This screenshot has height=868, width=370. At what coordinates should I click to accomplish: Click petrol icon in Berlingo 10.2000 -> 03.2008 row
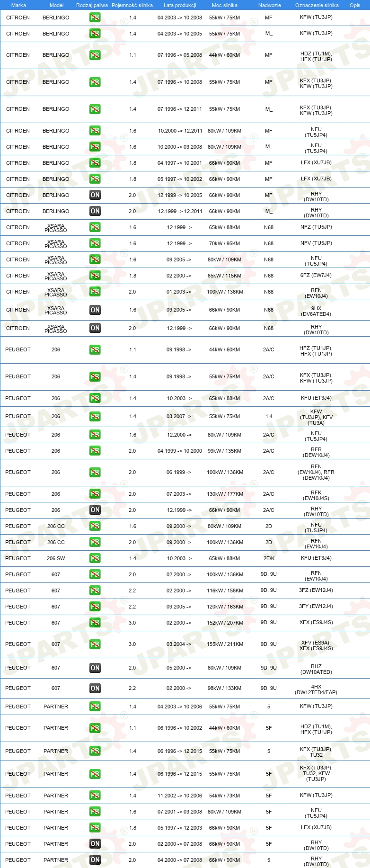(x=95, y=147)
